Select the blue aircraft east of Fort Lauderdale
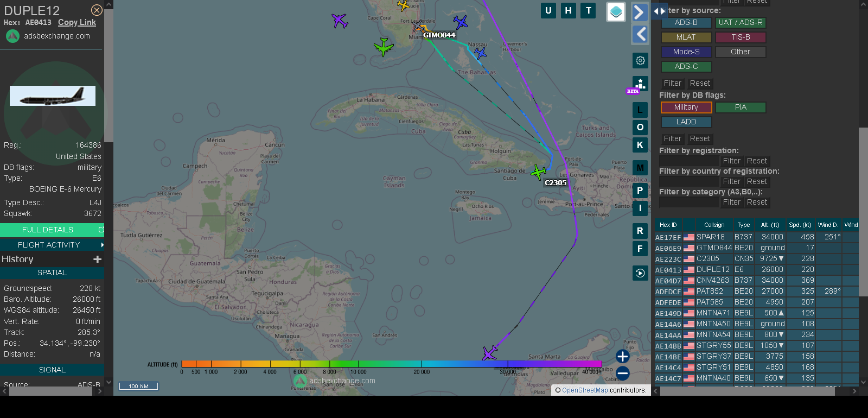The image size is (868, 418). click(461, 22)
